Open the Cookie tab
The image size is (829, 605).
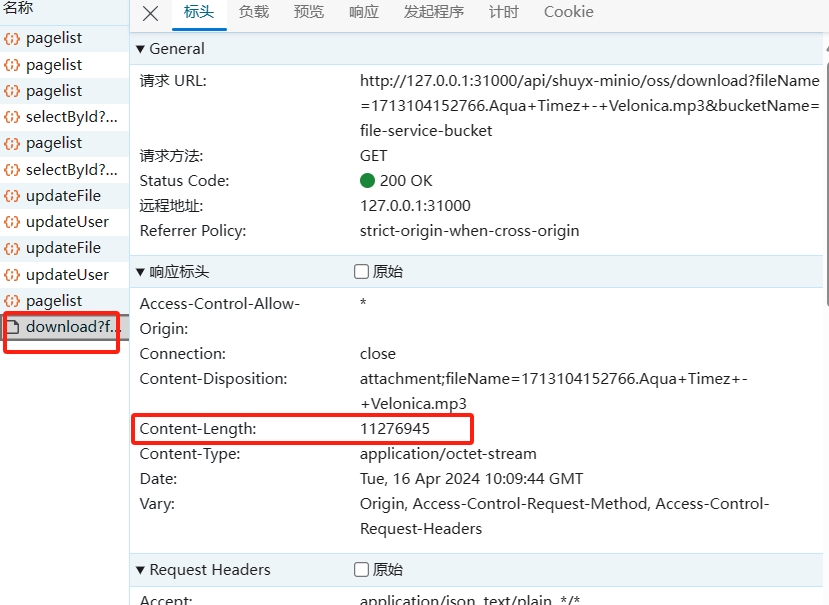[x=568, y=13]
